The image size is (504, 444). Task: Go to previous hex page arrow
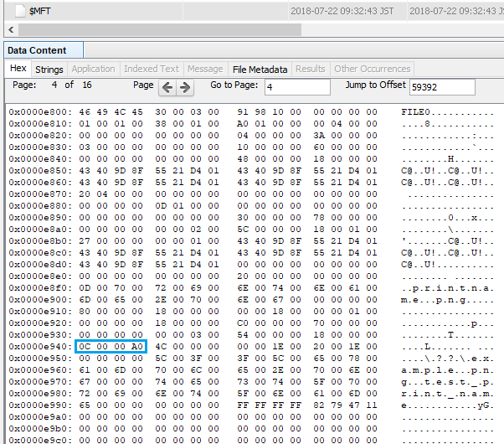167,87
